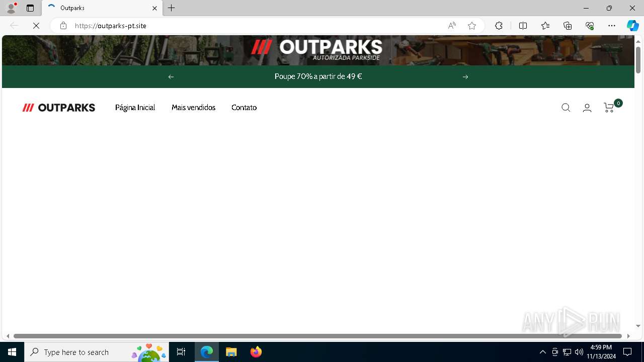
Task: Open the browser profile icon
Action: pos(11,8)
